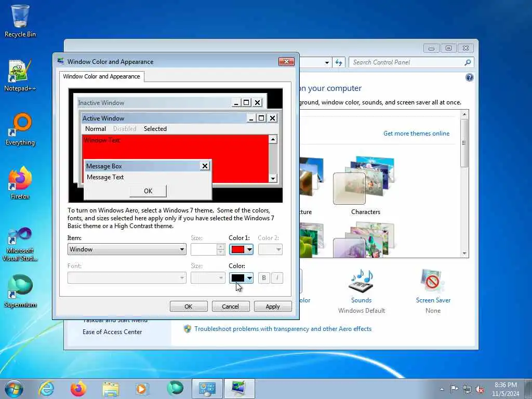Screen dimensions: 532x399
Task: Open the network tray icon
Action: 467,389
